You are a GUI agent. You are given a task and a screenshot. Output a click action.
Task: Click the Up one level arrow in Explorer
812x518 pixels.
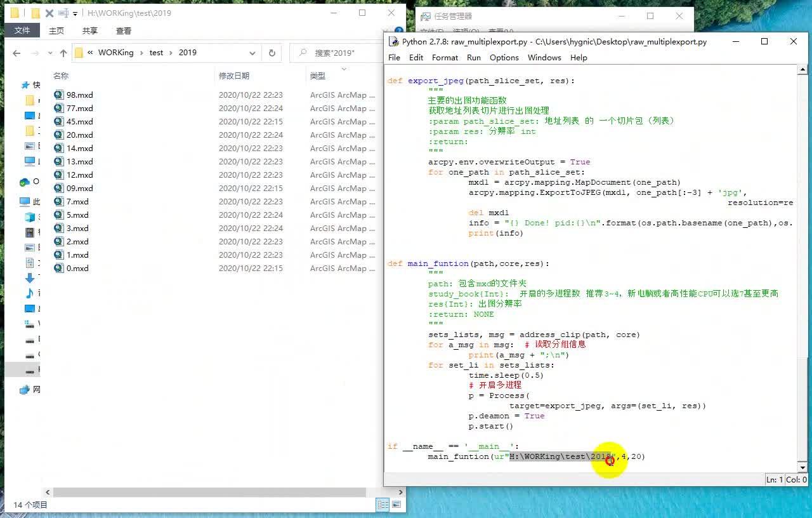[63, 53]
